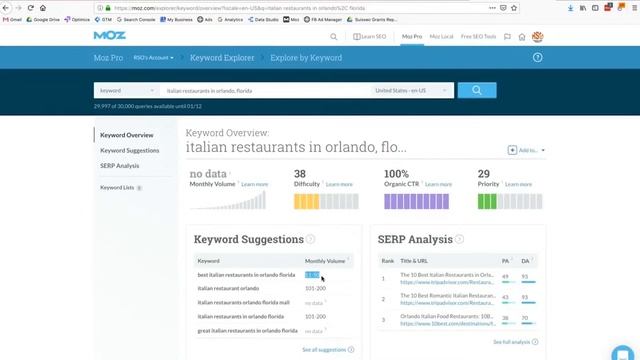
Task: Click Learn more next to Difficulty
Action: point(339,184)
